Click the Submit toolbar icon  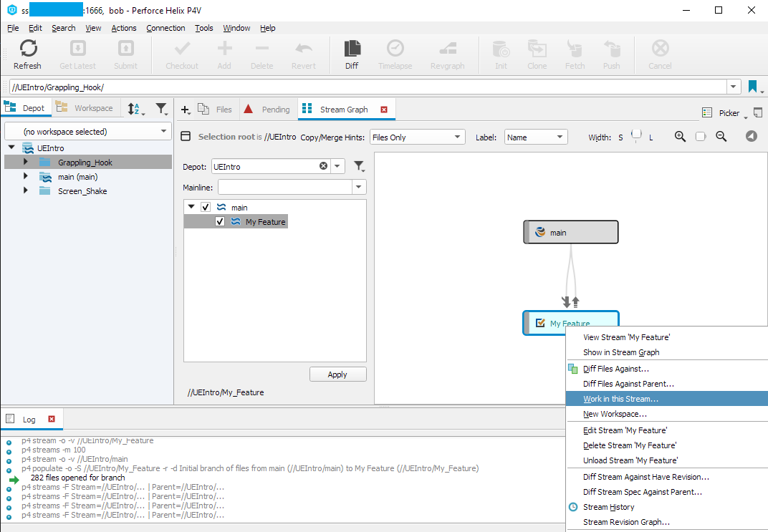126,54
